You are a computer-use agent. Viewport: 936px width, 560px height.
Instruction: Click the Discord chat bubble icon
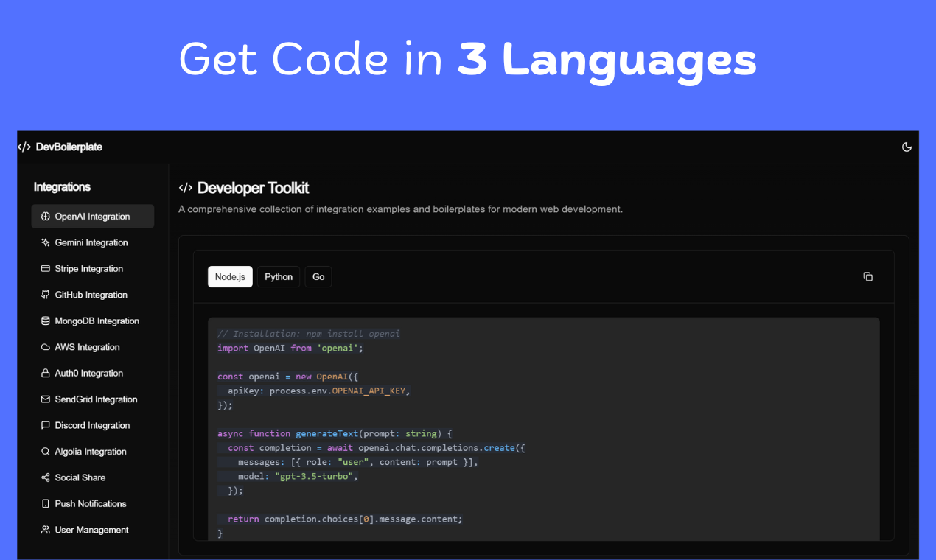click(46, 426)
